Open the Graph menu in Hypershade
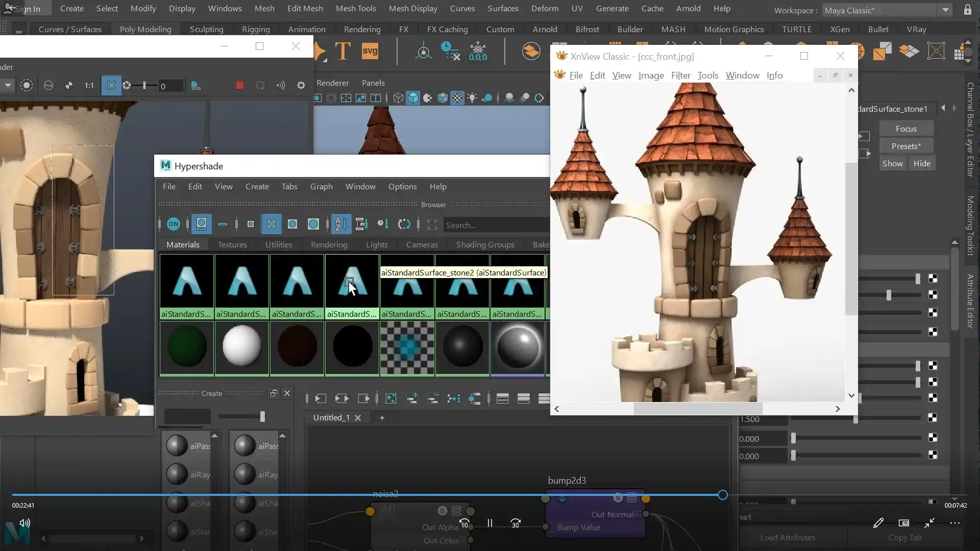The width and height of the screenshot is (980, 551). pyautogui.click(x=321, y=186)
